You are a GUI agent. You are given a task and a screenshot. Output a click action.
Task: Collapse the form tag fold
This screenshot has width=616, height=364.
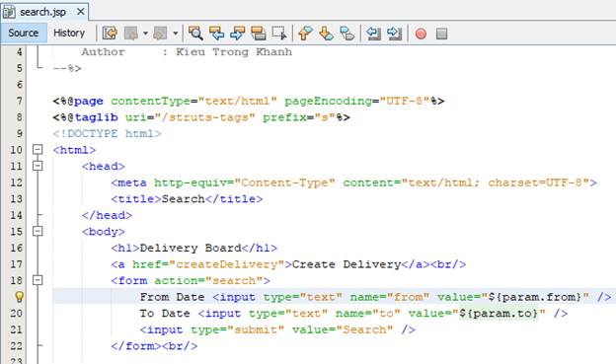(38, 280)
